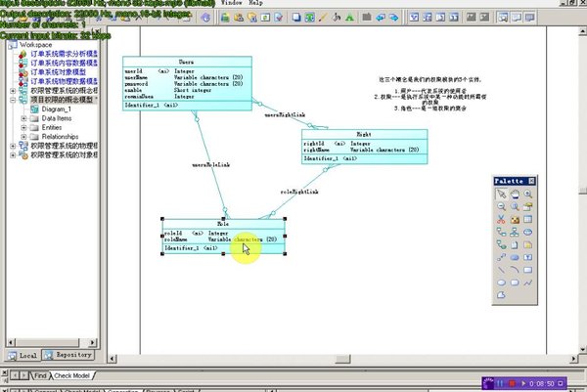The image size is (587, 392).
Task: Click the left blue arrow toolbar icon
Action: pyautogui.click(x=381, y=18)
